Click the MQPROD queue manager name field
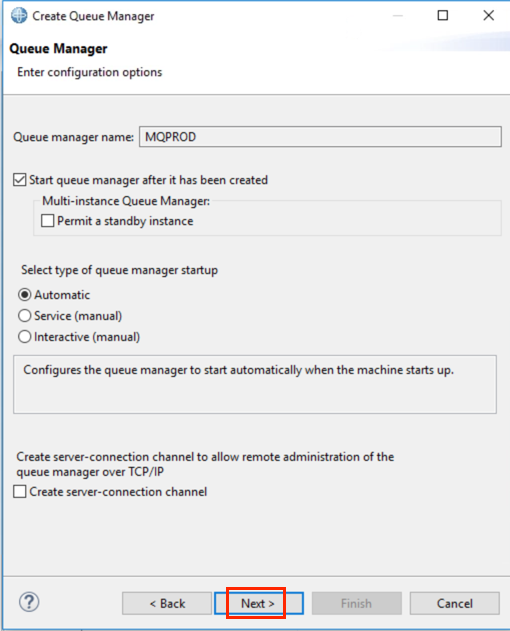Viewport: 510px width, 631px height. click(x=320, y=137)
